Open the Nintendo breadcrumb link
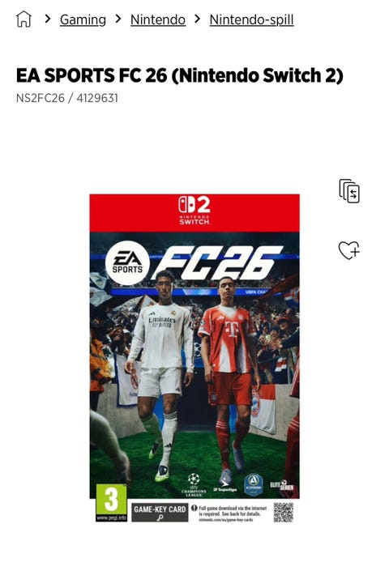 pos(158,19)
